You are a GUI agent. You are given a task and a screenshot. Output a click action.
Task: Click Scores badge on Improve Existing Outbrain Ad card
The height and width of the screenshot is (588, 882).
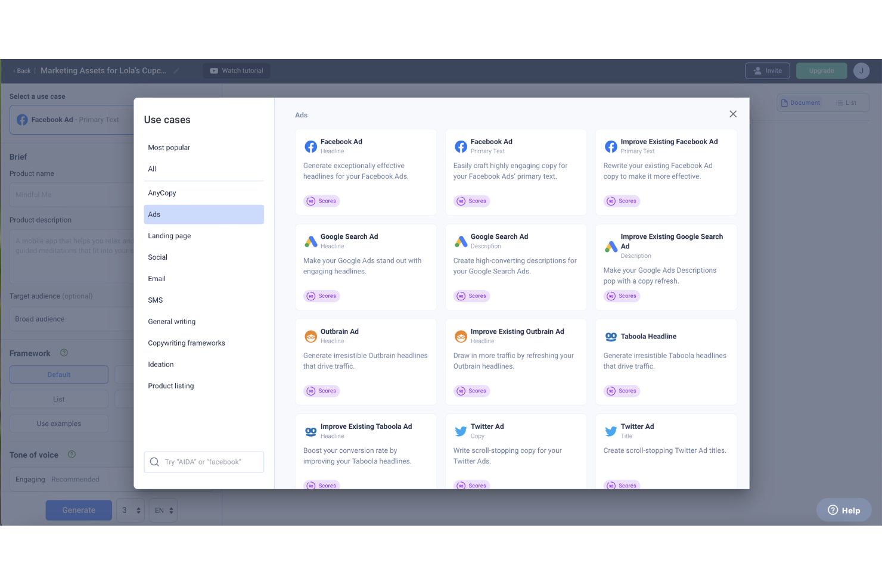[x=472, y=391]
